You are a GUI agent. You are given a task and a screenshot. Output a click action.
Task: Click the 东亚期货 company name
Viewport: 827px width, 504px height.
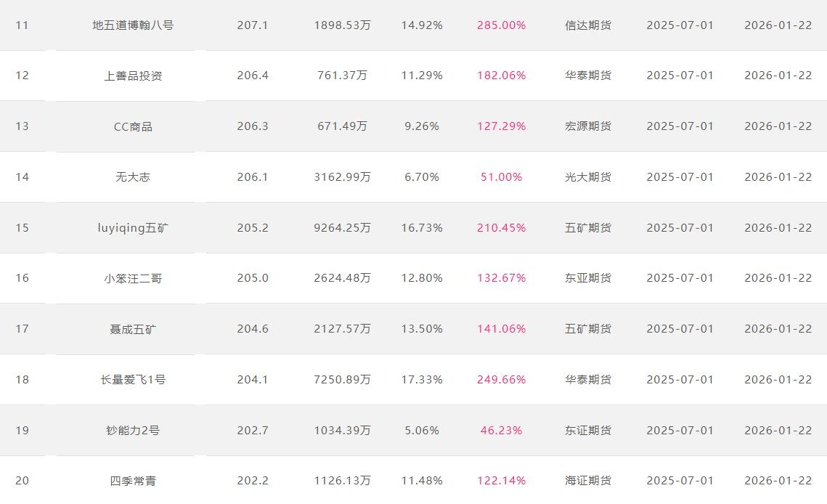[588, 278]
